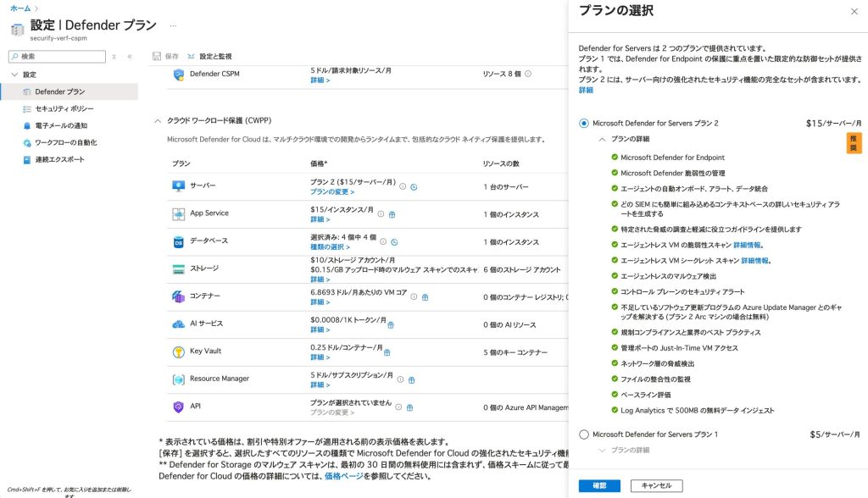This screenshot has height=498, width=868.
Task: Click info icon beside Defender CSPM resource count
Action: click(x=528, y=74)
